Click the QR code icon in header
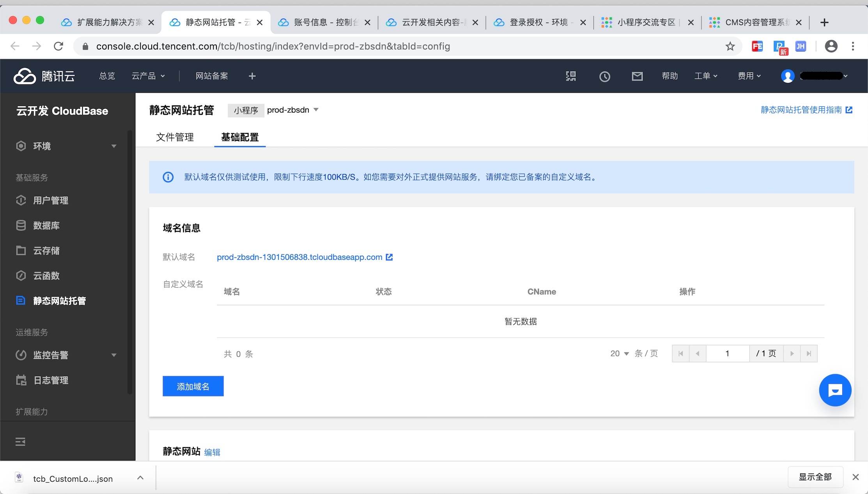Screen dimensions: 868x494 pyautogui.click(x=570, y=76)
